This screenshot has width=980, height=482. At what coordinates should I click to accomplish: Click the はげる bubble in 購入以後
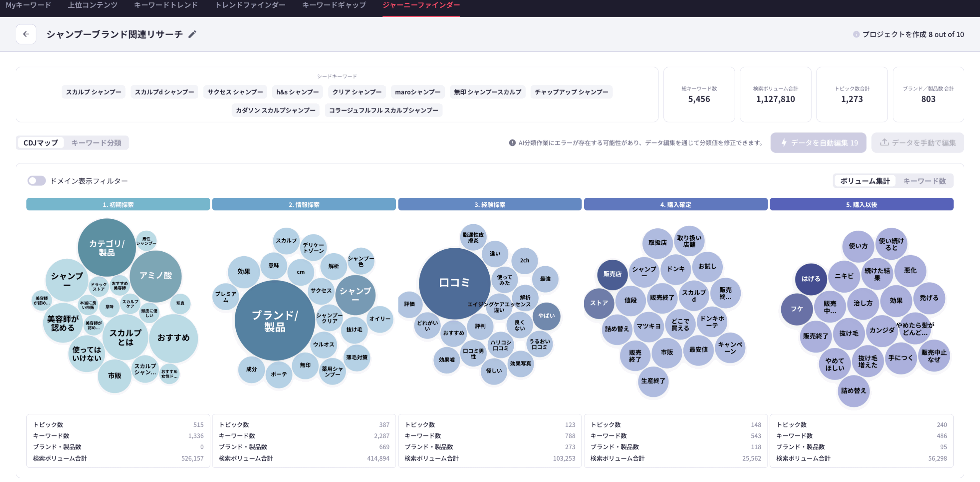(811, 279)
